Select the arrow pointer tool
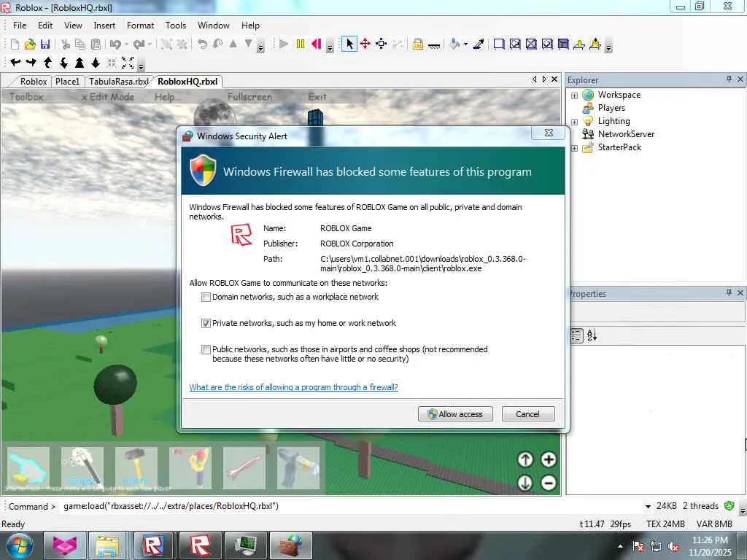Image resolution: width=747 pixels, height=560 pixels. pyautogui.click(x=349, y=44)
